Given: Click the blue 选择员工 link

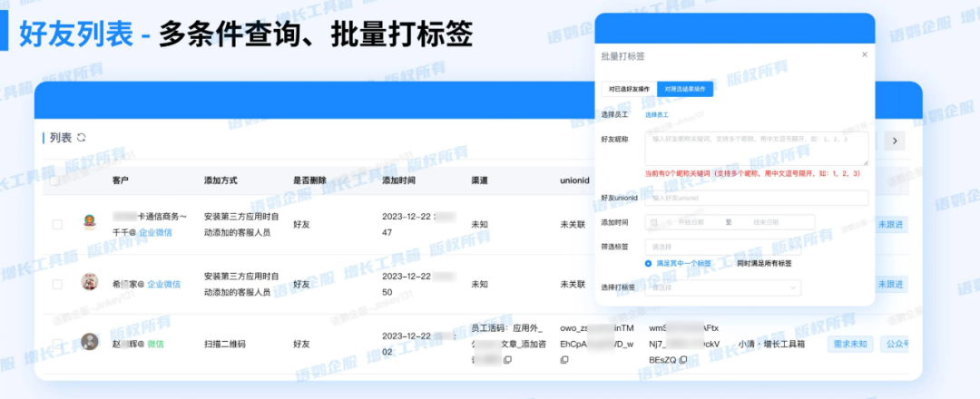Looking at the screenshot, I should (657, 115).
